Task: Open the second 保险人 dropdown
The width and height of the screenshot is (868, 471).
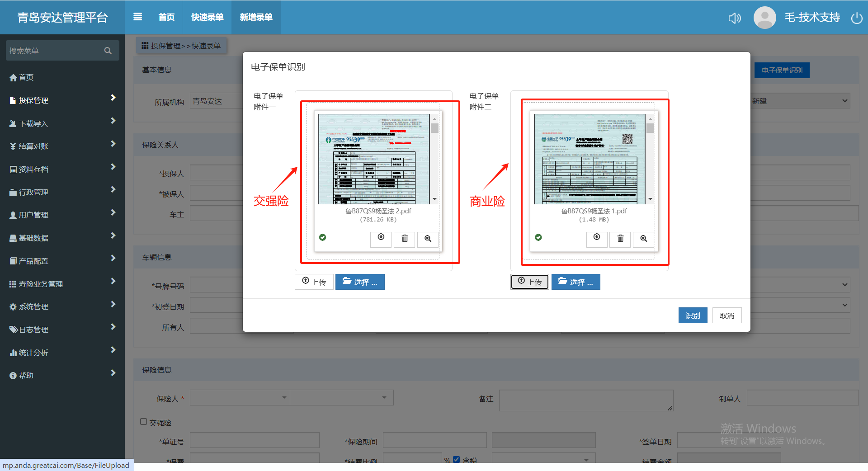Action: (341, 398)
